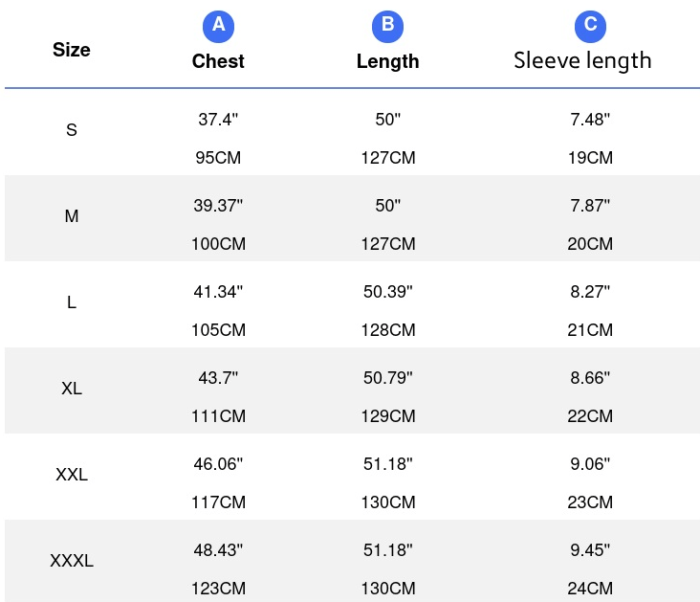Click the 48.43" chest value
This screenshot has height=602, width=700.
218,550
